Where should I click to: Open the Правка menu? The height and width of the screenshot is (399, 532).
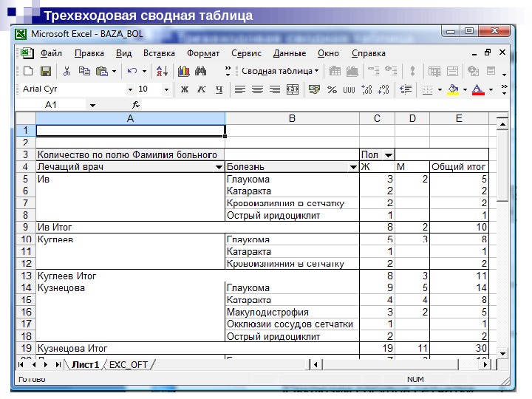pyautogui.click(x=89, y=53)
